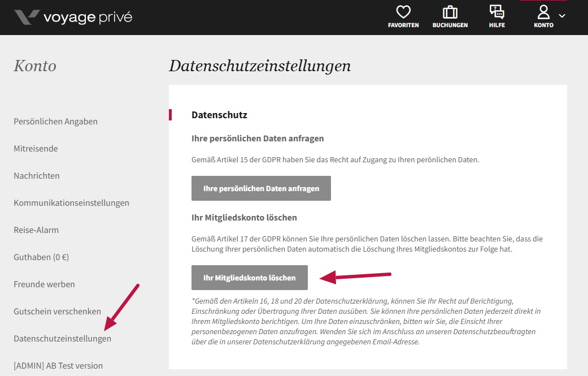Select Kommunikationseinstellungen in sidebar
Image resolution: width=588 pixels, height=376 pixels.
(71, 203)
